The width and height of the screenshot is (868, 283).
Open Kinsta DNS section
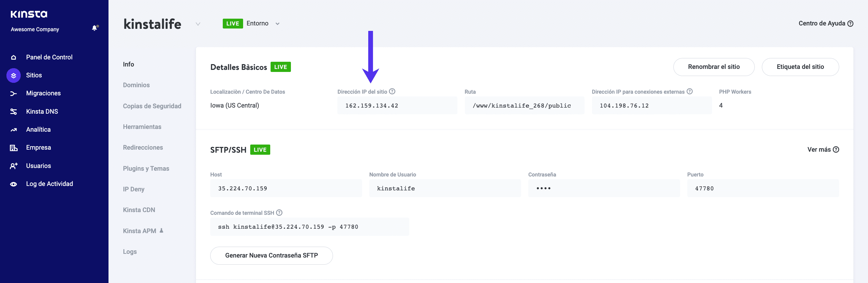tap(42, 112)
